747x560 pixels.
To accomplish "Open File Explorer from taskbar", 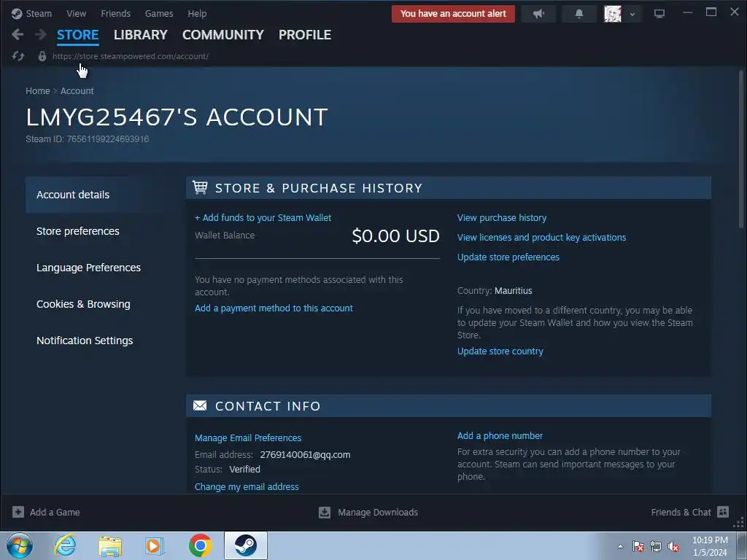I will point(110,545).
